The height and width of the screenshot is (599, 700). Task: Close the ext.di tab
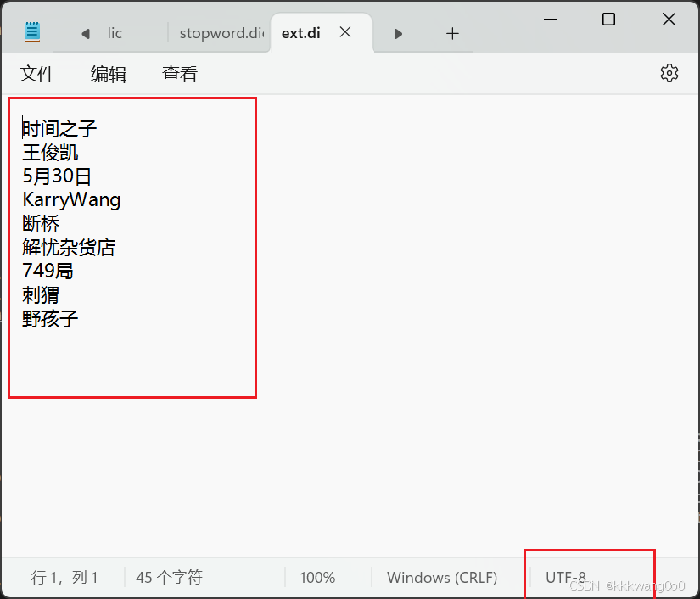point(345,32)
